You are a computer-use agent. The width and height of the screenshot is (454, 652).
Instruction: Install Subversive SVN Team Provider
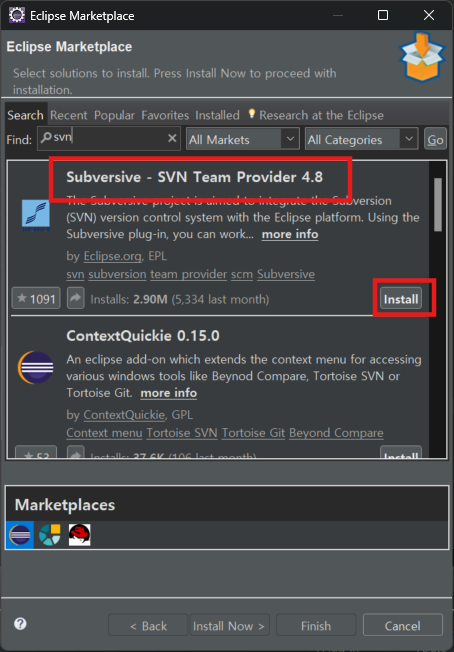[x=401, y=299]
